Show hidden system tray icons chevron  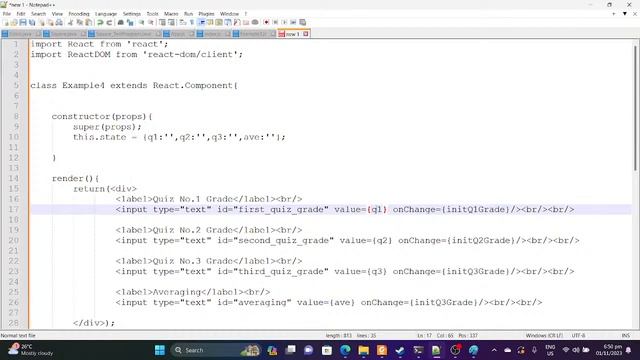coord(494,350)
